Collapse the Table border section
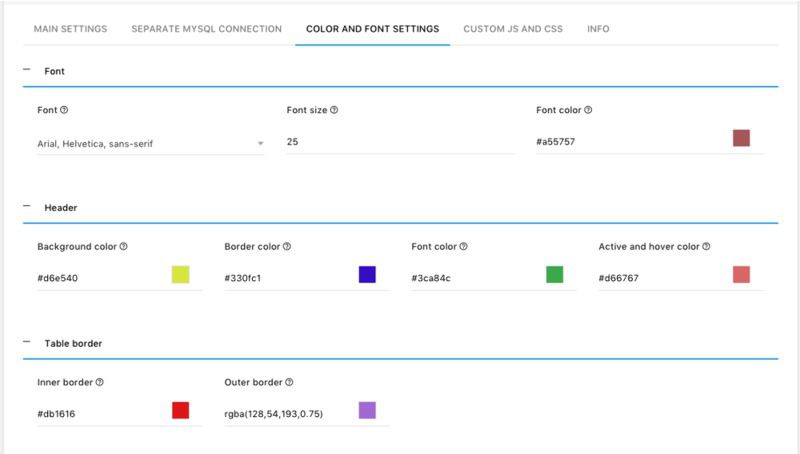The width and height of the screenshot is (800, 454). (26, 343)
